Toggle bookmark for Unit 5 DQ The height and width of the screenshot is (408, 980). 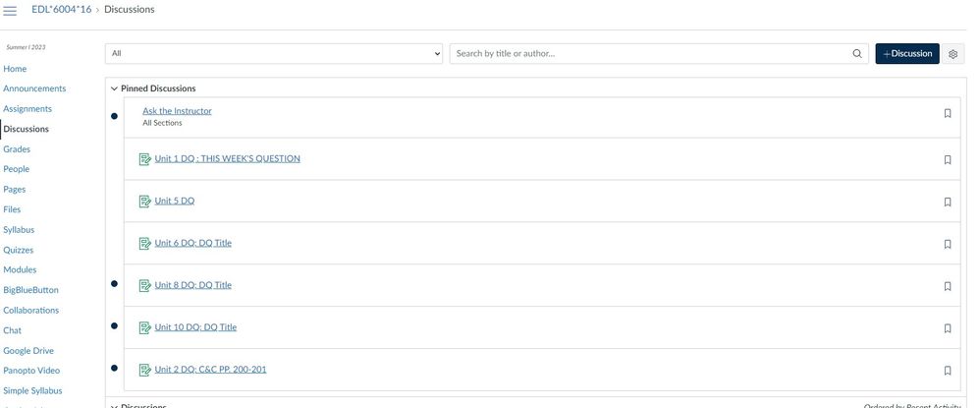948,202
